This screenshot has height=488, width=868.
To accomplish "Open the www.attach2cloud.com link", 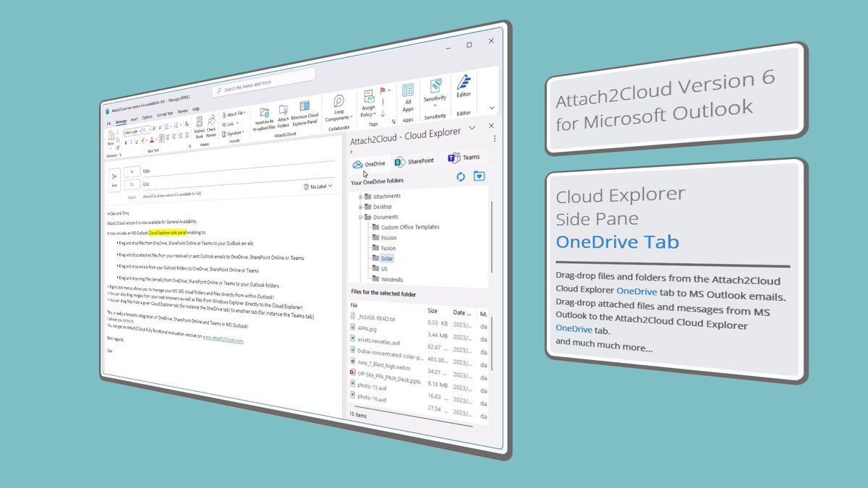I will (223, 340).
